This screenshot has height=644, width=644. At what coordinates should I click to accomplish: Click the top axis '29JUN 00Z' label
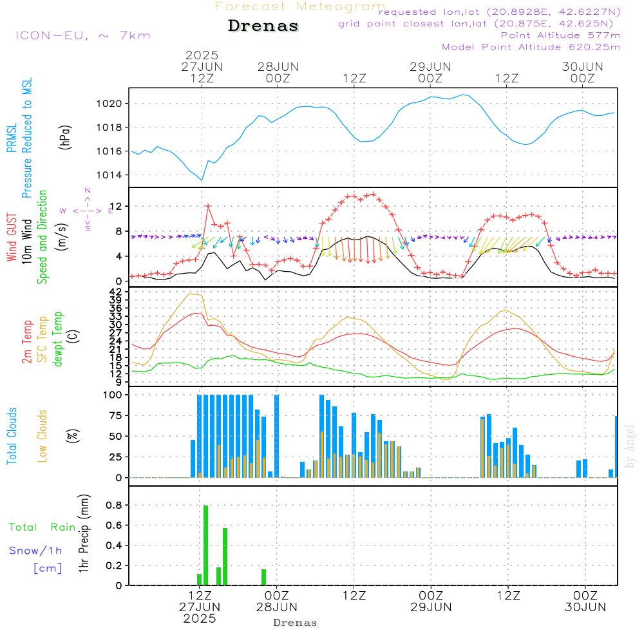click(430, 72)
